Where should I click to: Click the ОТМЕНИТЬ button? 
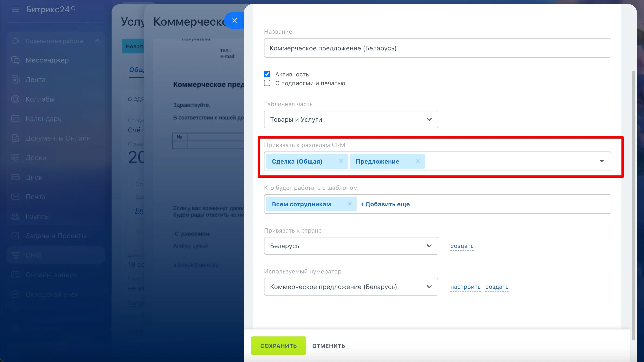(329, 346)
